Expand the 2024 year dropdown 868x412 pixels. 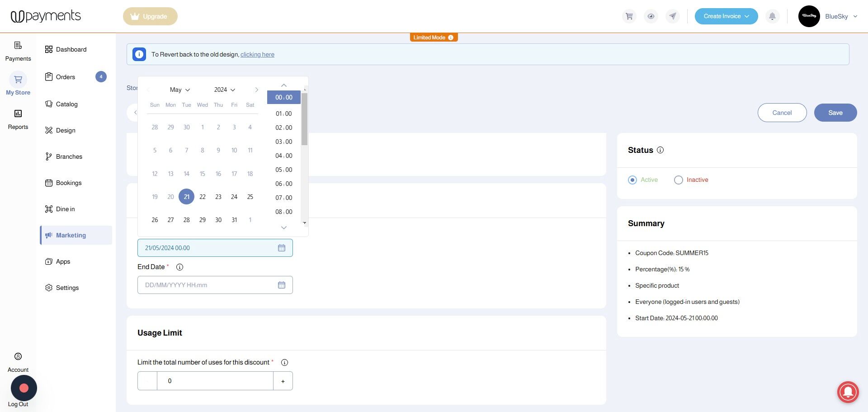pyautogui.click(x=225, y=90)
